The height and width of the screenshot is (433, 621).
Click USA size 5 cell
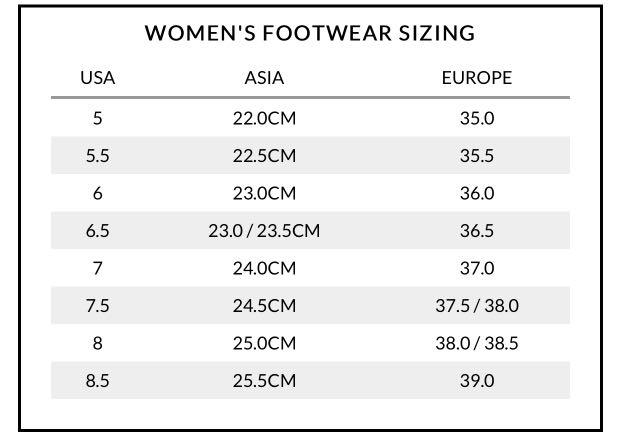pyautogui.click(x=97, y=118)
